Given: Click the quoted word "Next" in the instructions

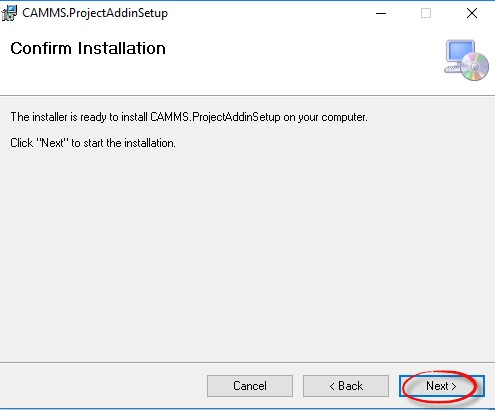Looking at the screenshot, I should click(x=52, y=143).
